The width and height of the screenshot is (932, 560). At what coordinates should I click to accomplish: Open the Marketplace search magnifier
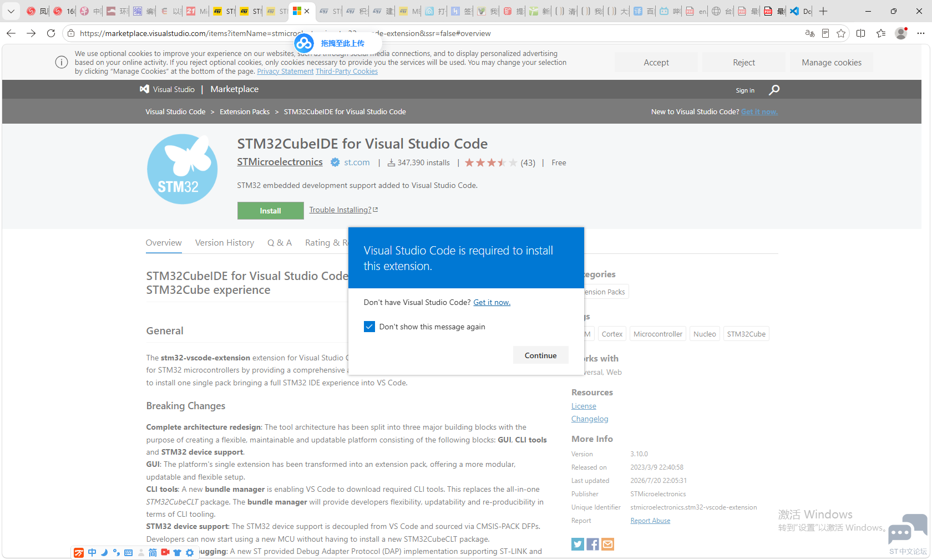click(774, 90)
